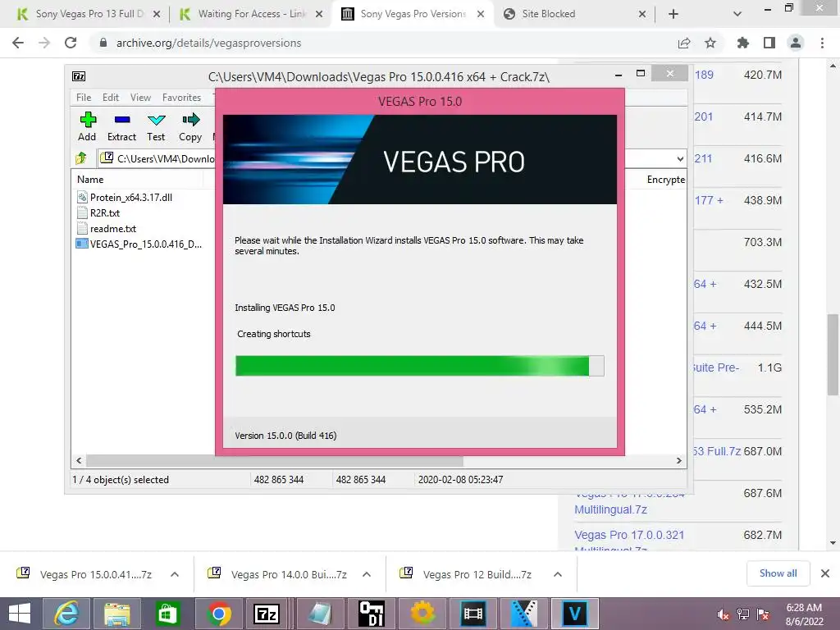Open Vegas Pro 17.0.0.321 download link

pos(629,535)
